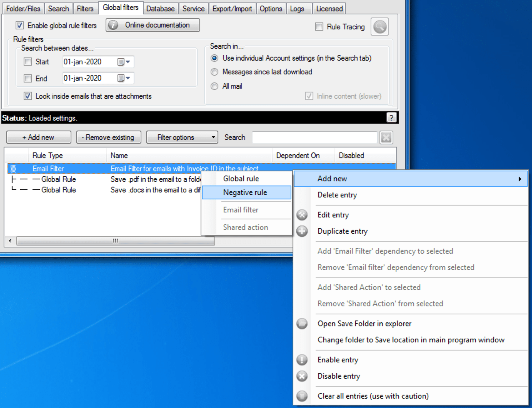Uncheck Look inside emails that are attachments
The width and height of the screenshot is (532, 408).
(28, 96)
